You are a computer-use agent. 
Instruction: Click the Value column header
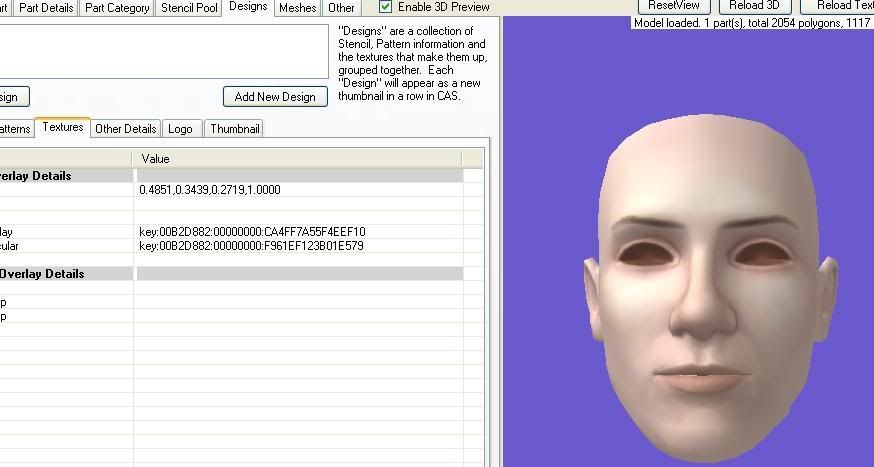[x=298, y=159]
